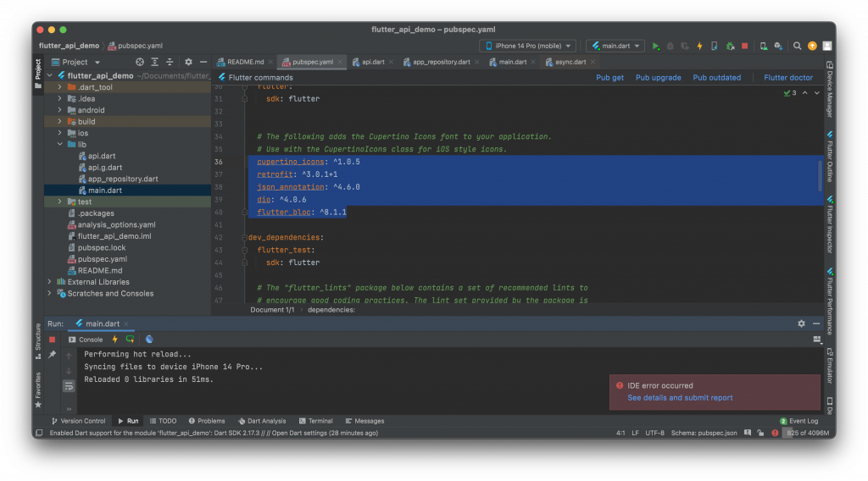This screenshot has height=481, width=868.
Task: Close the pubspec.yaml editor tab
Action: coord(340,62)
